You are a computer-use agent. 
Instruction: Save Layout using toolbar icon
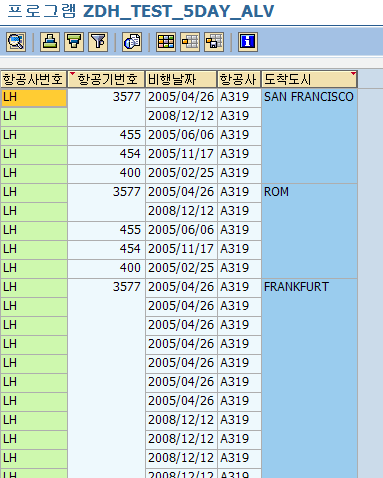click(214, 42)
